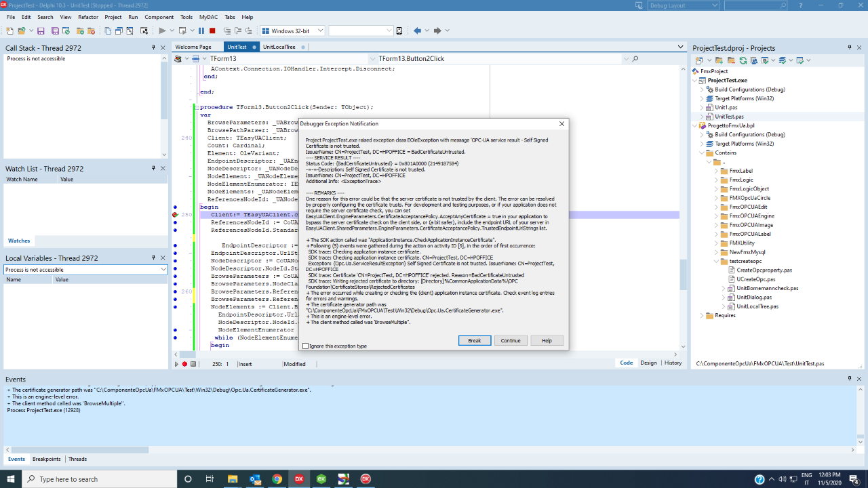The width and height of the screenshot is (868, 488).
Task: Click the blue Back navigation arrow
Action: click(x=417, y=30)
